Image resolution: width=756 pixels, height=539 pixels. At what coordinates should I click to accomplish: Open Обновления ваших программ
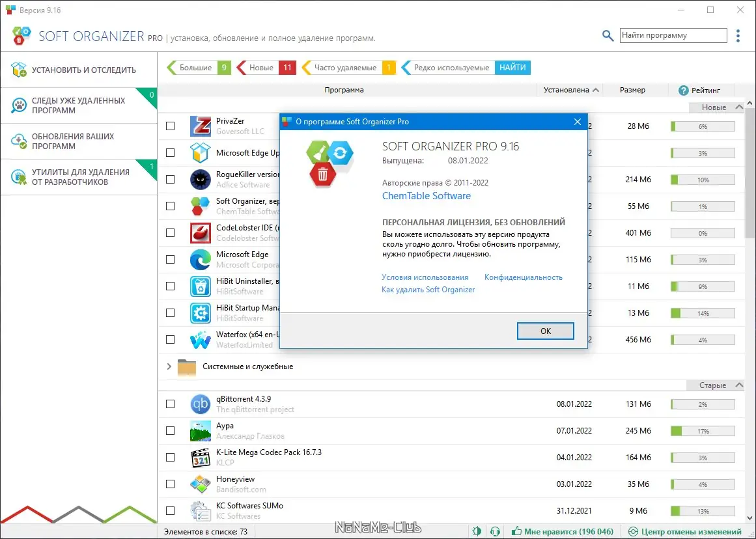pos(79,141)
